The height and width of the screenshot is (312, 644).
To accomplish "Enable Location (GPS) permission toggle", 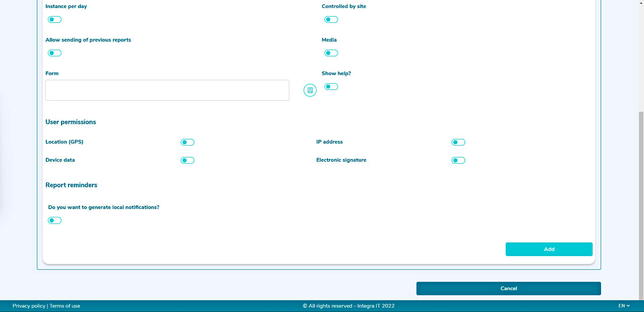I will 187,142.
